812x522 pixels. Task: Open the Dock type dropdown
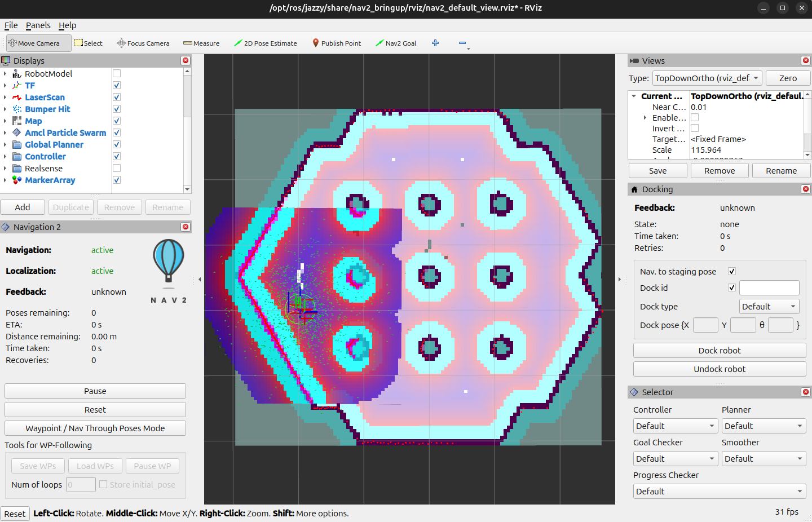tap(769, 307)
